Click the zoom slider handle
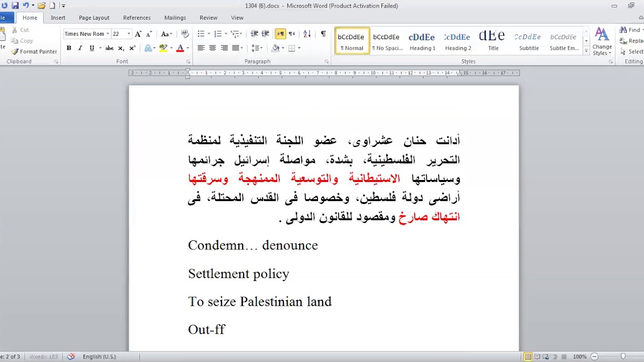Viewport: 644px width, 362px height. coord(623,356)
